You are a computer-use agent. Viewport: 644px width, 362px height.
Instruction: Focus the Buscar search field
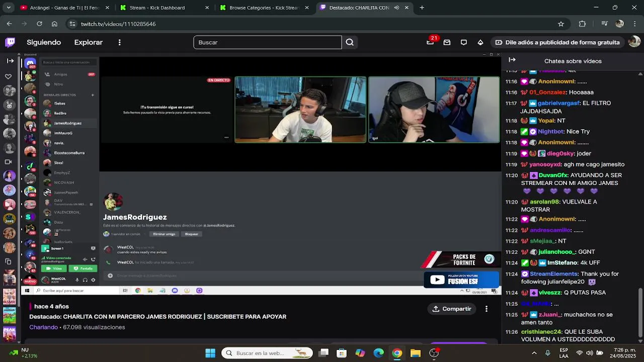coord(267,42)
